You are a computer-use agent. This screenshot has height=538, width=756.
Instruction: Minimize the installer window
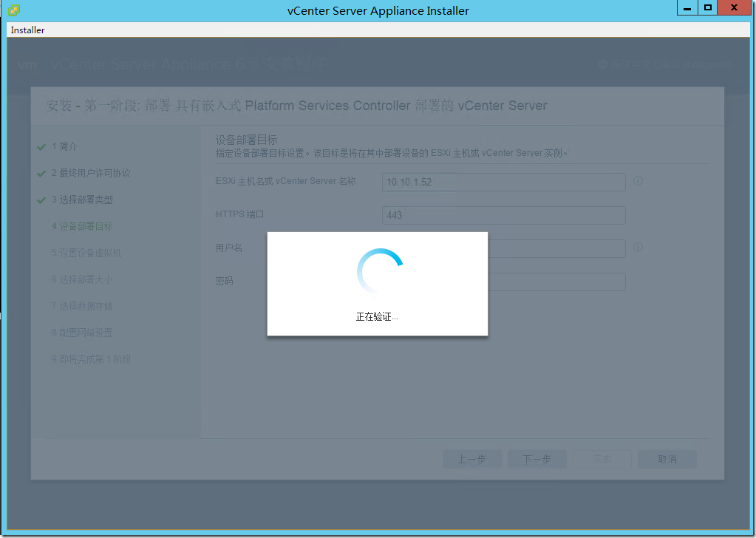click(x=687, y=7)
